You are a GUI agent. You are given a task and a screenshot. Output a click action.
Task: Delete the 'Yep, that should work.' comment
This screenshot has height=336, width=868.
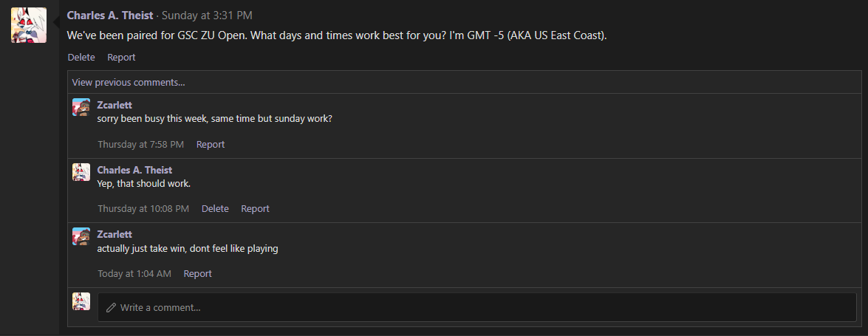click(215, 209)
